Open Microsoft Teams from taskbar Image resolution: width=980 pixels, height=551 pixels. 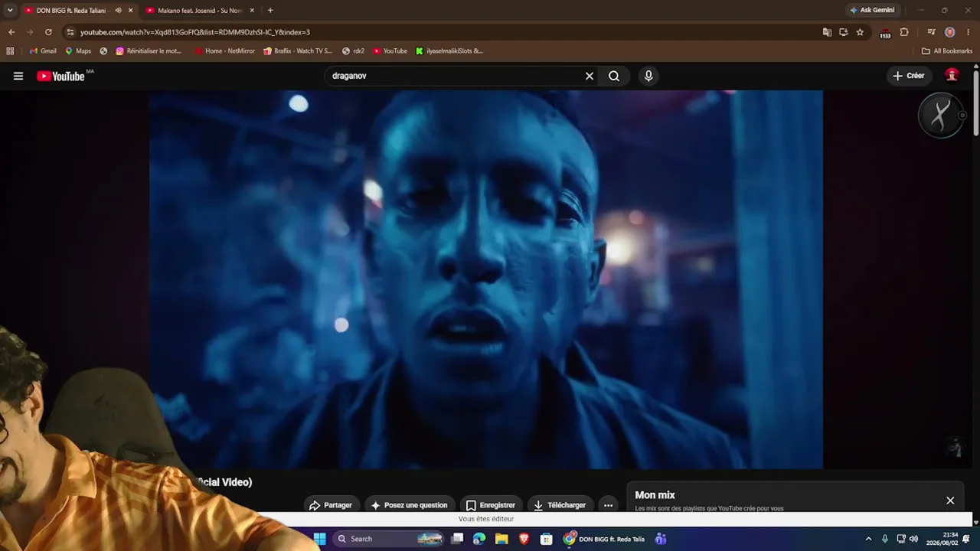tap(661, 539)
